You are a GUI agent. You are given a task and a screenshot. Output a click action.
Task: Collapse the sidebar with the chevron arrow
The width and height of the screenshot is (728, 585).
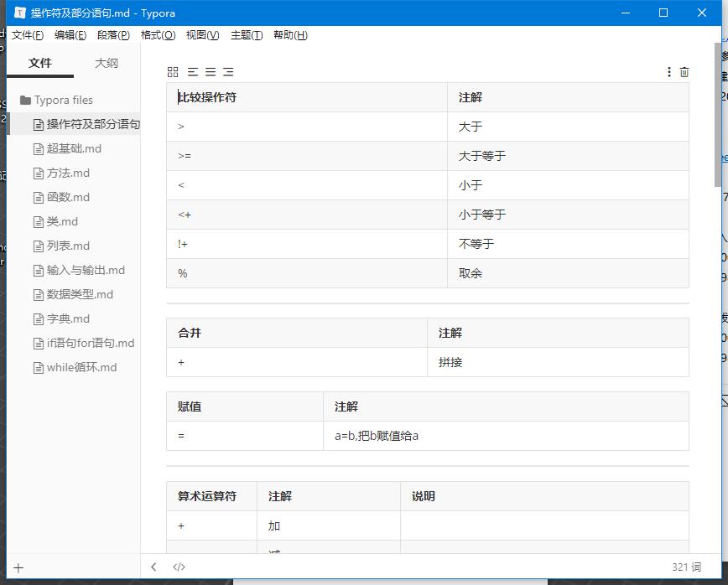153,567
